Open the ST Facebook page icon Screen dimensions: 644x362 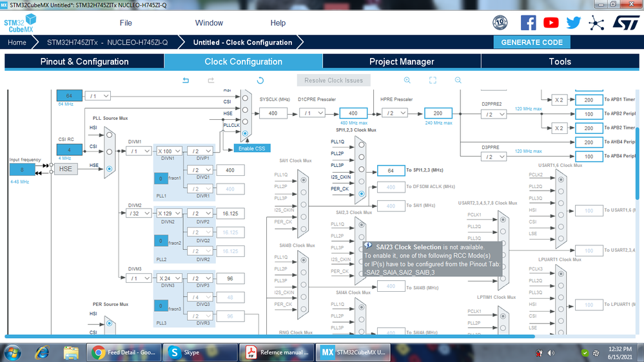(528, 23)
